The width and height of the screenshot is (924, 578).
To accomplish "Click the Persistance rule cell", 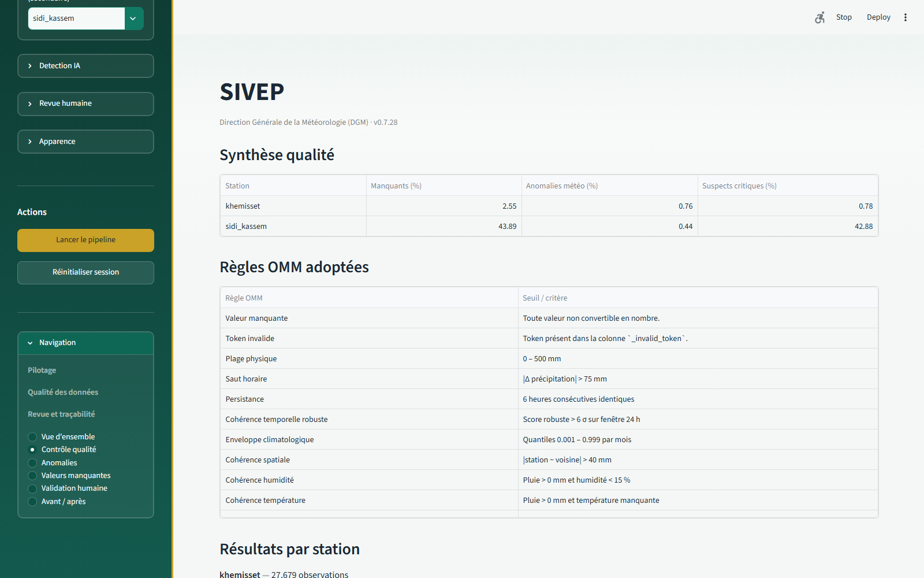I will pos(369,399).
